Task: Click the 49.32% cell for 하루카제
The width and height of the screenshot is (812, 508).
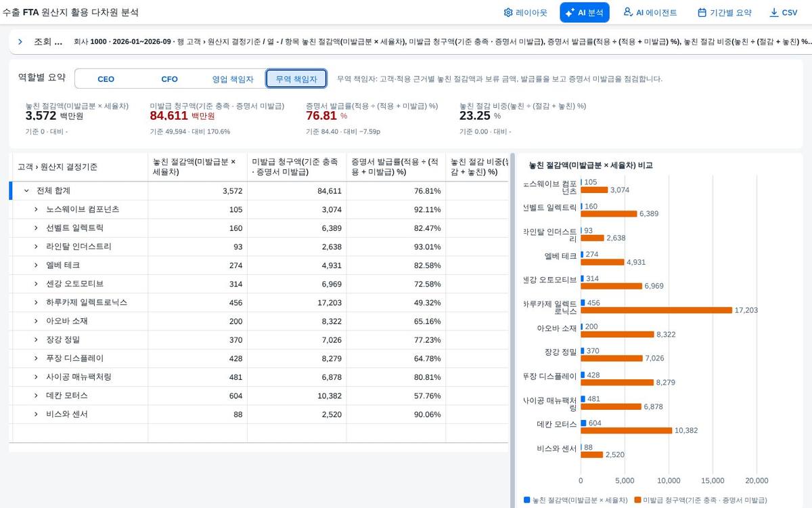Action: point(396,303)
